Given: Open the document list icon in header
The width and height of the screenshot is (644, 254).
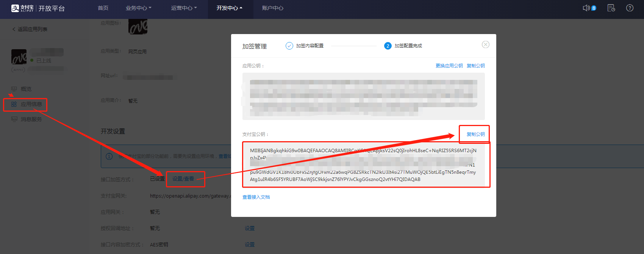Looking at the screenshot, I should 611,8.
